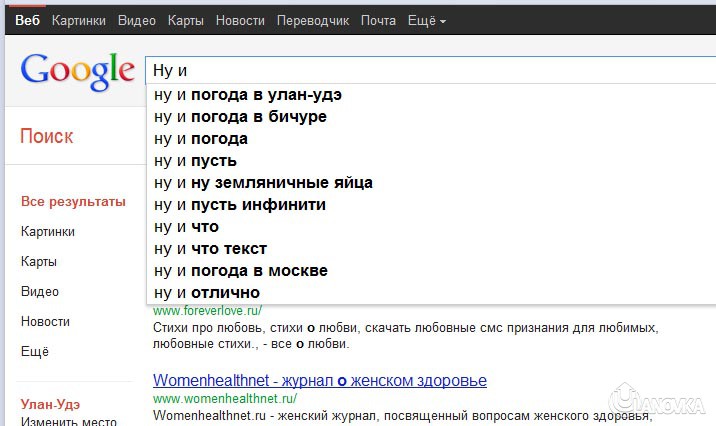Open Переводчик in the top bar

point(313,21)
